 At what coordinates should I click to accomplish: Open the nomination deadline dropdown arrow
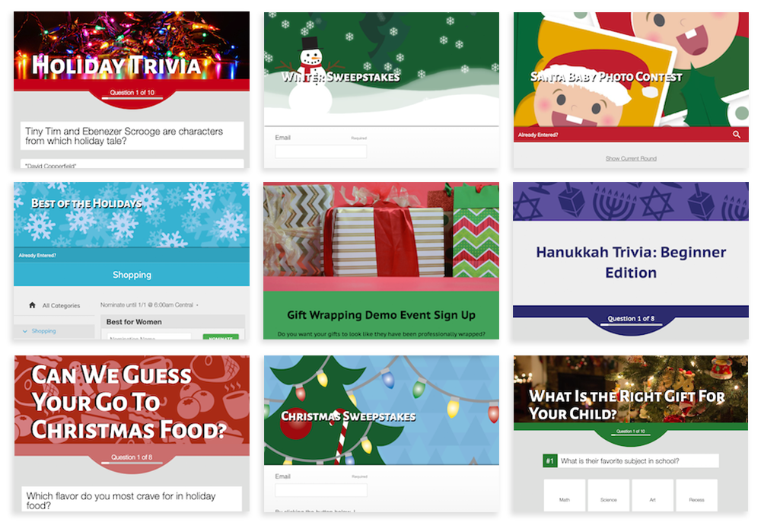[197, 305]
